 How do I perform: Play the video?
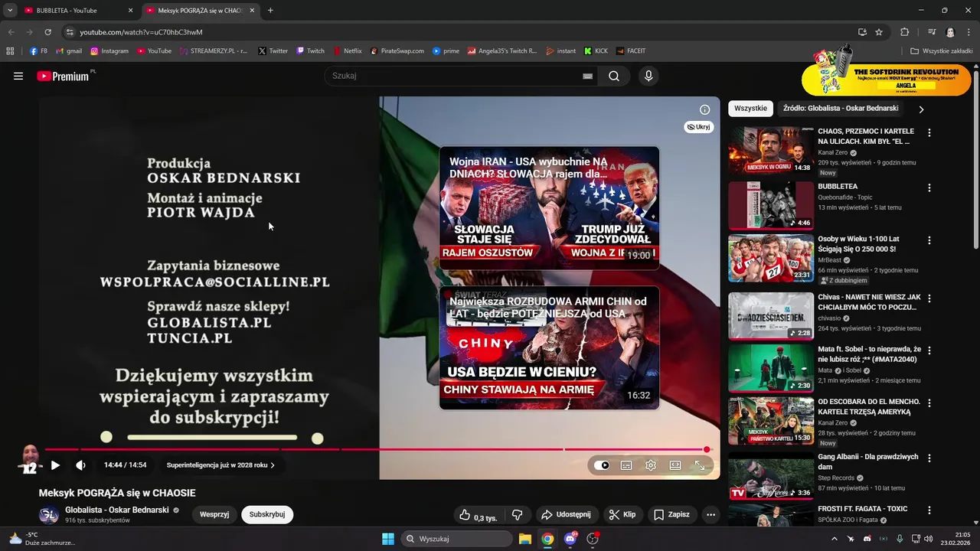pyautogui.click(x=55, y=465)
